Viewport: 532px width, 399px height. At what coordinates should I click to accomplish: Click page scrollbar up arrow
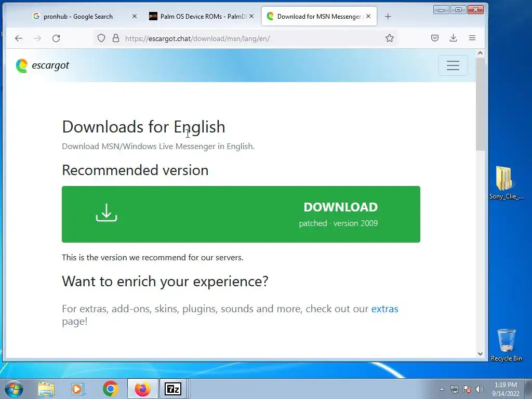click(x=480, y=53)
